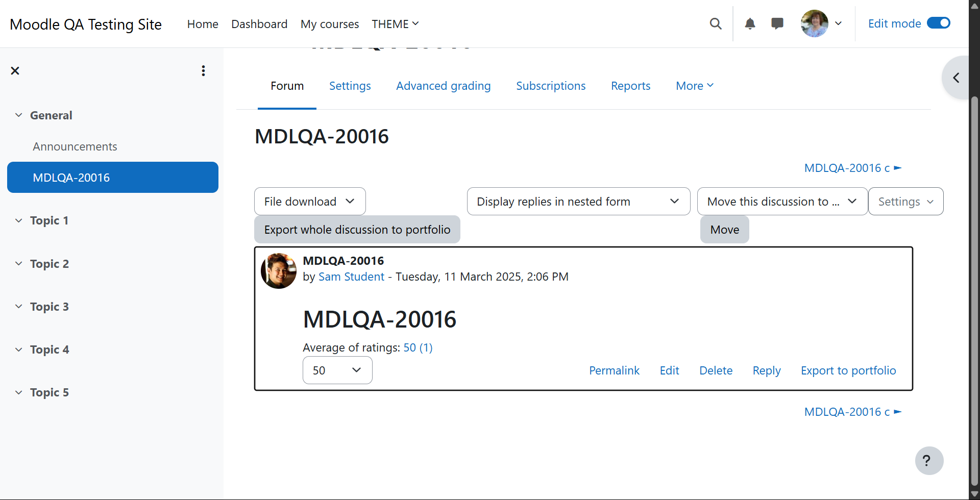Collapse the General section
The height and width of the screenshot is (500, 980).
coord(19,115)
